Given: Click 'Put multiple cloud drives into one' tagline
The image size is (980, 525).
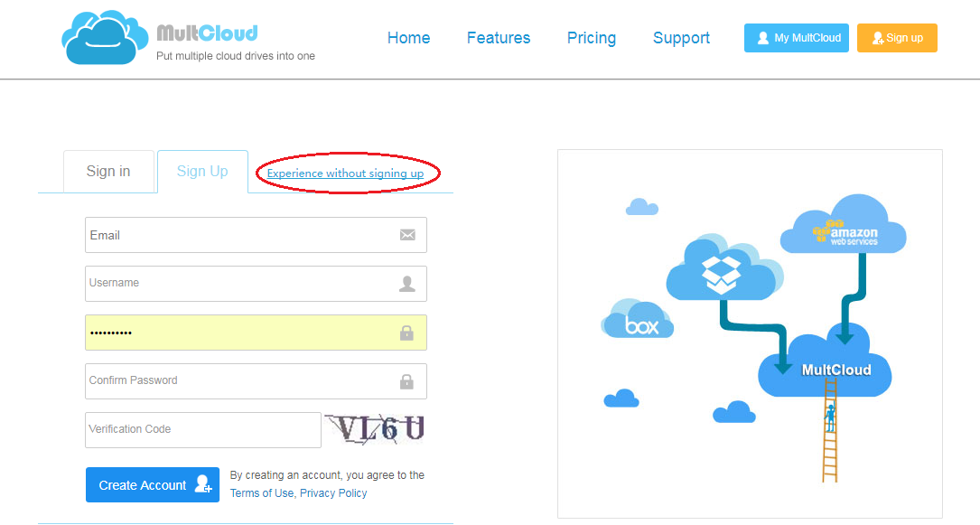Looking at the screenshot, I should [x=236, y=56].
